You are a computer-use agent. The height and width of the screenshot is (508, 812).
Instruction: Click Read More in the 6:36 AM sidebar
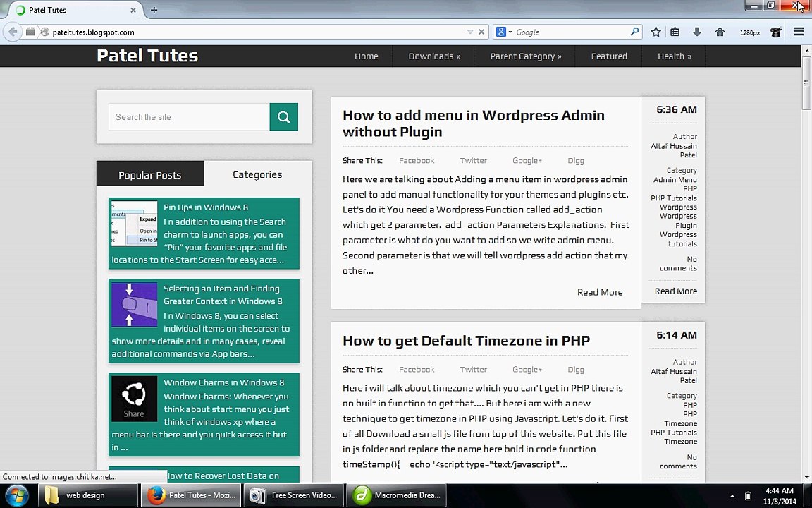[x=676, y=291]
